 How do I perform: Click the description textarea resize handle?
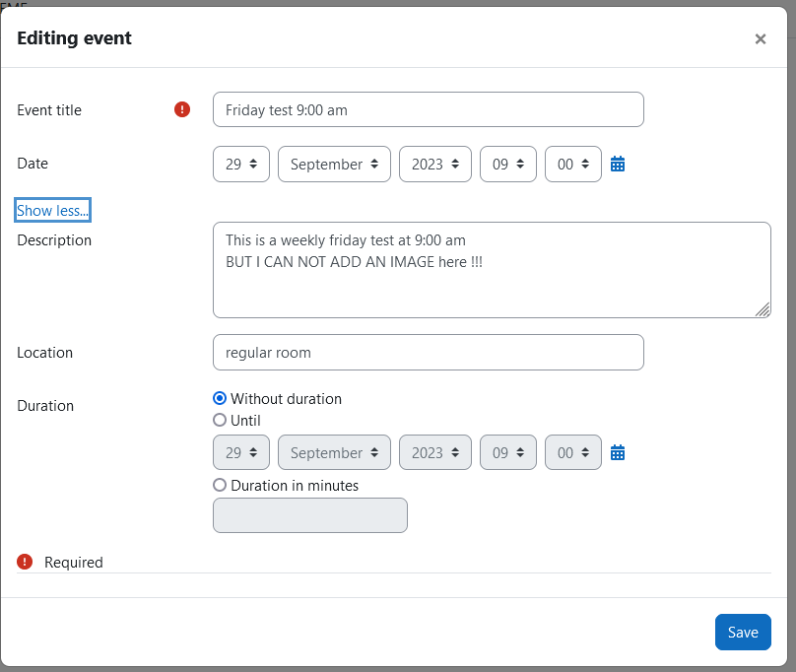(x=763, y=309)
